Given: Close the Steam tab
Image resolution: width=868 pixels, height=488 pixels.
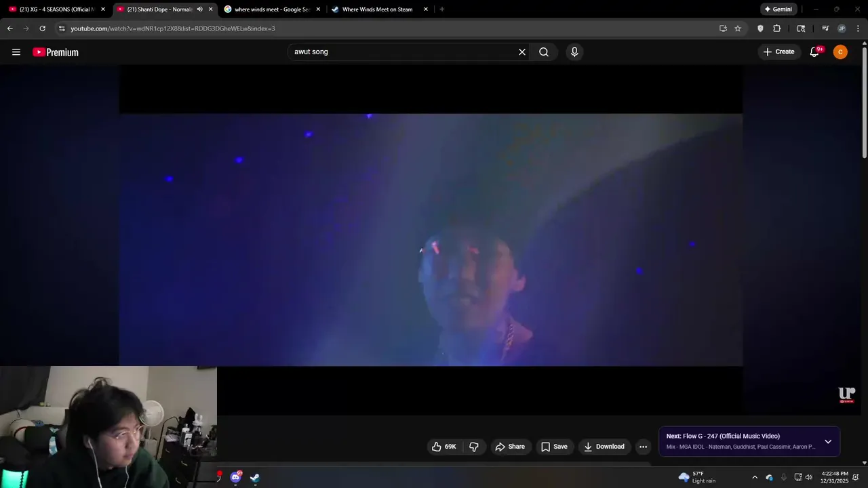Looking at the screenshot, I should pyautogui.click(x=426, y=9).
